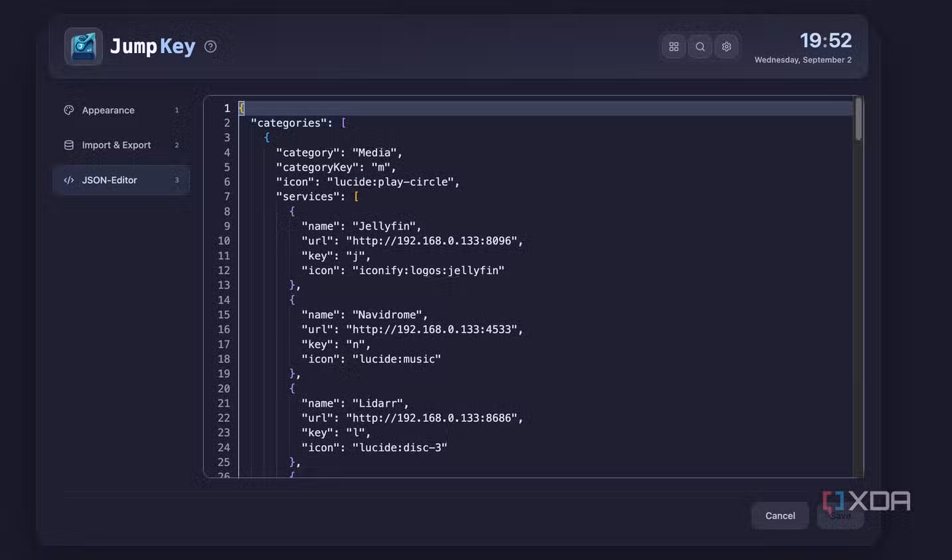
Task: Click the "category": "Media" line
Action: tap(339, 153)
